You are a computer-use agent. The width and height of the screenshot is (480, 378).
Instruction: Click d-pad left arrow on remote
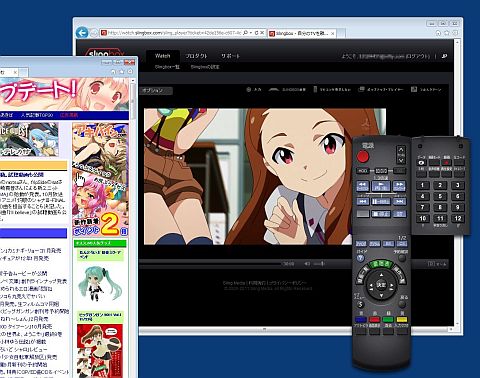point(370,286)
